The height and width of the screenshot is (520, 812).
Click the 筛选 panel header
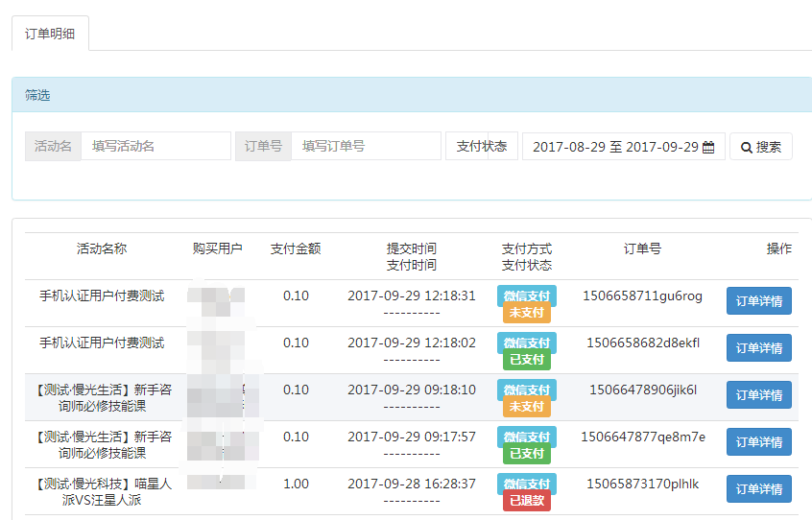coord(38,95)
